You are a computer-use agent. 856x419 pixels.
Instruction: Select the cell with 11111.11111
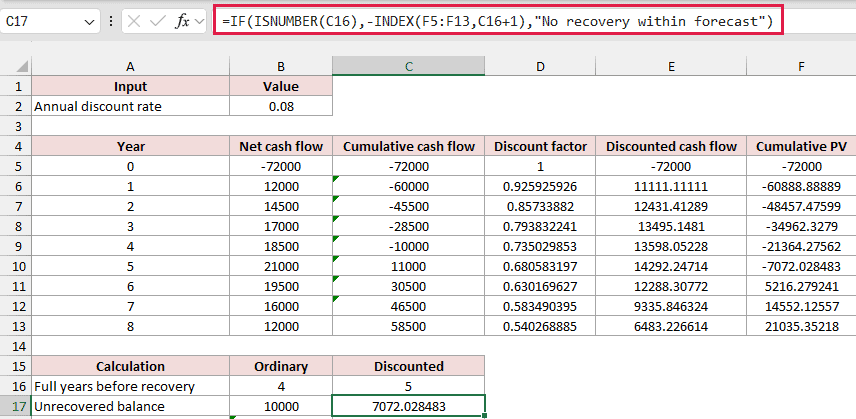point(671,187)
